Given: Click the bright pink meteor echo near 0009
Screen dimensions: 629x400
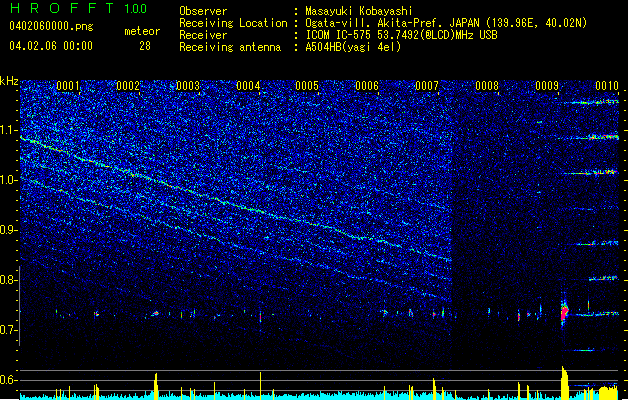Looking at the screenshot, I should (x=564, y=313).
